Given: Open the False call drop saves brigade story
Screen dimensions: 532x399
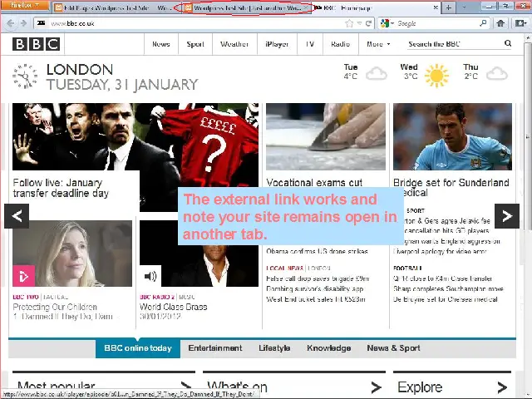Looking at the screenshot, I should pos(318,278).
